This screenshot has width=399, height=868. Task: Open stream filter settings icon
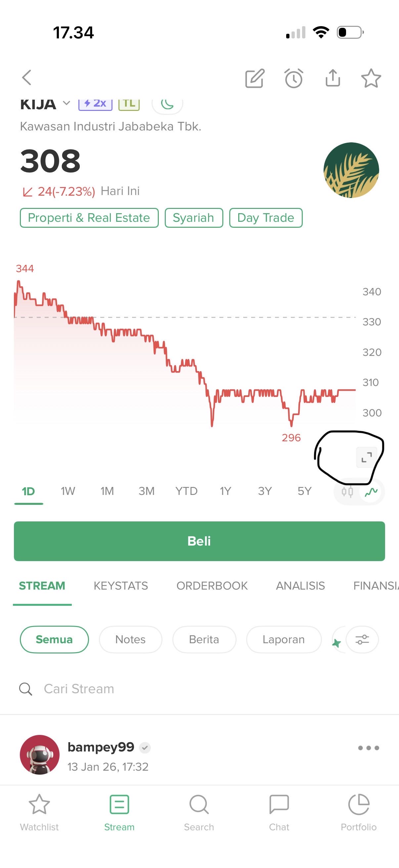click(x=362, y=639)
